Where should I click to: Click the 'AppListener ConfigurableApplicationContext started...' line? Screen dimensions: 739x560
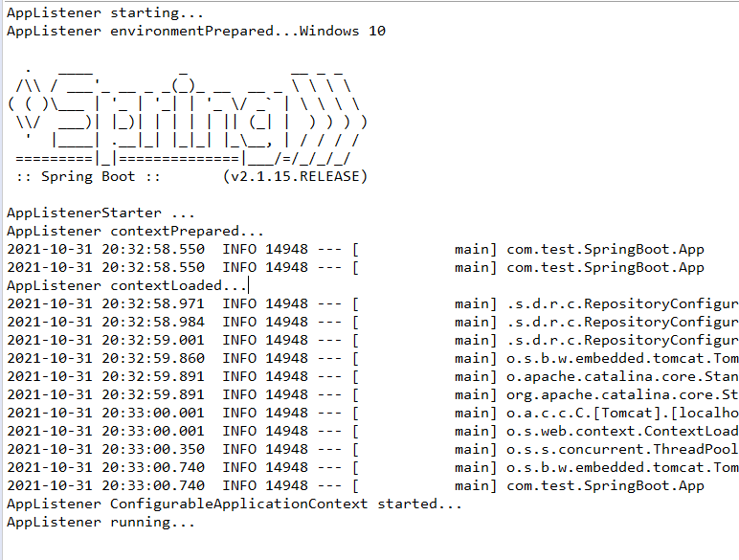[235, 504]
